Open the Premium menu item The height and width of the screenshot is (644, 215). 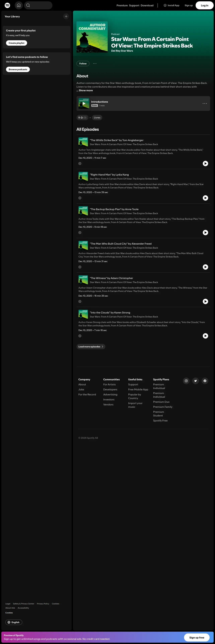[122, 6]
